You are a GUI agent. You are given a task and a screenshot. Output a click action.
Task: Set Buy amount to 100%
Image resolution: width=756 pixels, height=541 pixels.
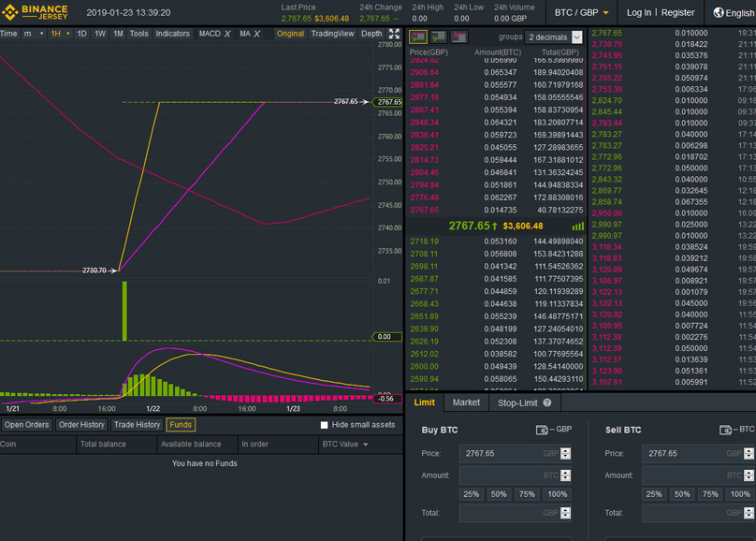pyautogui.click(x=558, y=494)
